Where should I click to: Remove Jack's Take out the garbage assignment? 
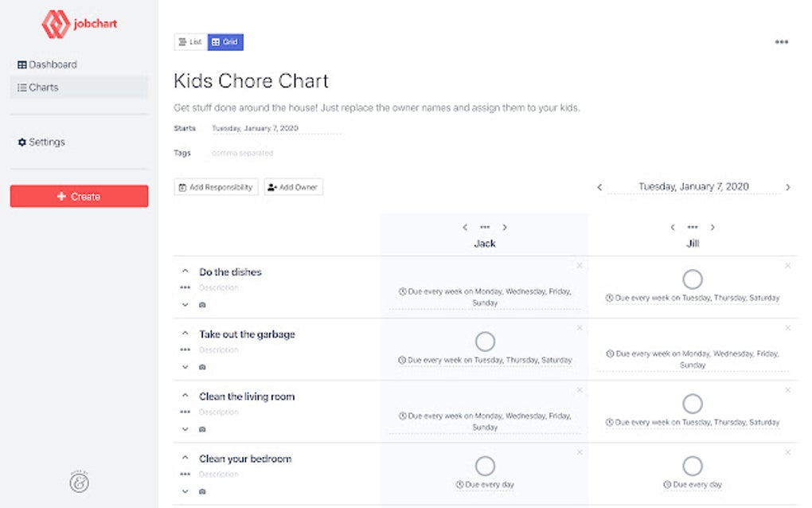(x=580, y=328)
